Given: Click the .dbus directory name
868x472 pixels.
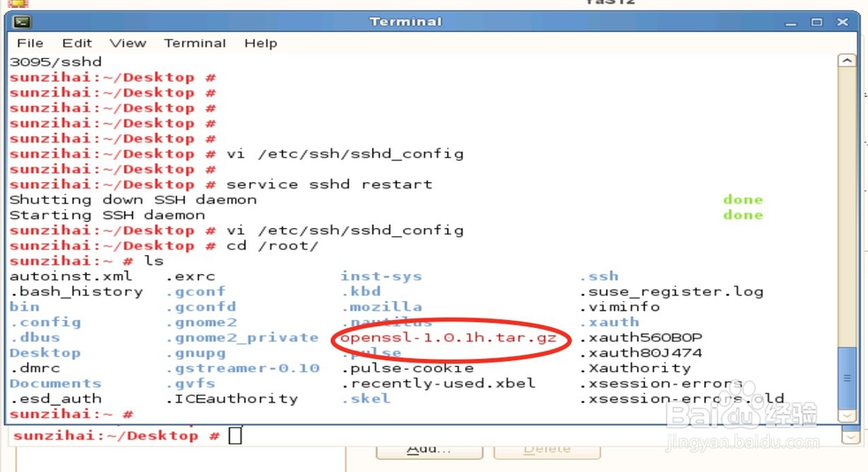Looking at the screenshot, I should (x=35, y=337).
